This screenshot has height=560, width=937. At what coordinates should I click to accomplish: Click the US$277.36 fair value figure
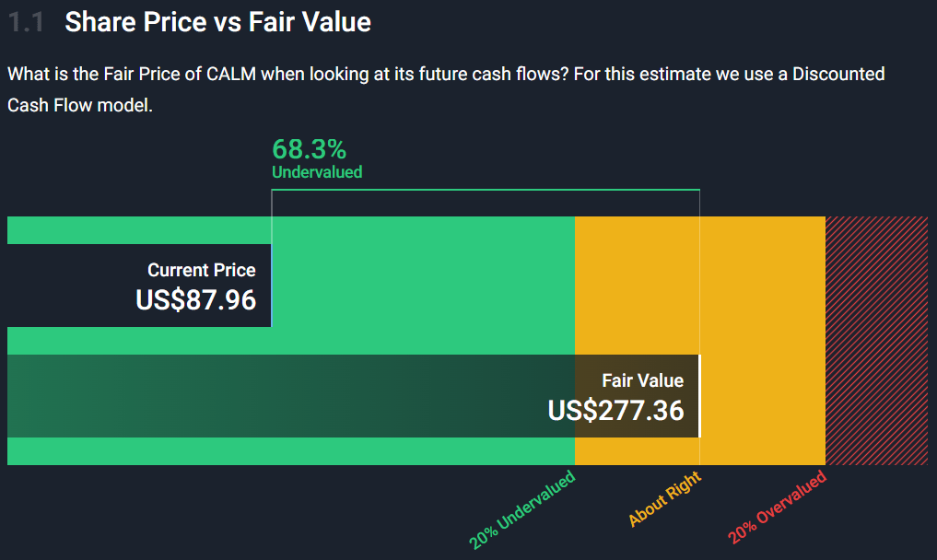[x=616, y=410]
